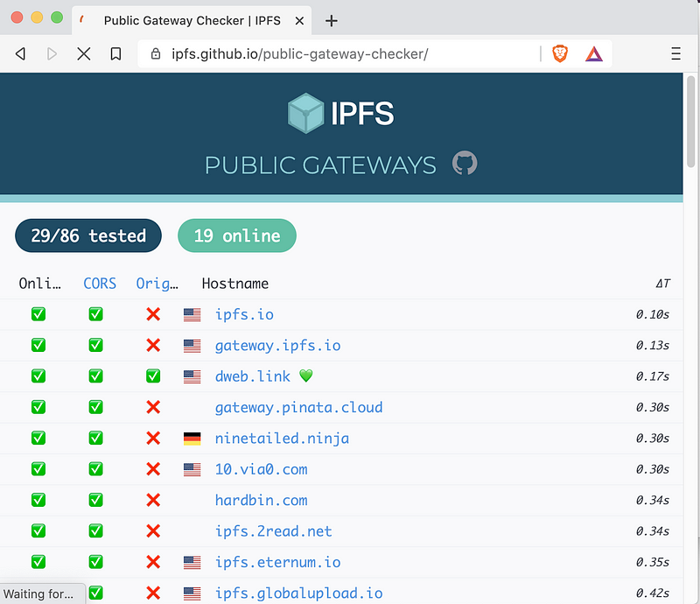Click the Hostname column header
Image resolution: width=700 pixels, height=604 pixels.
(235, 284)
